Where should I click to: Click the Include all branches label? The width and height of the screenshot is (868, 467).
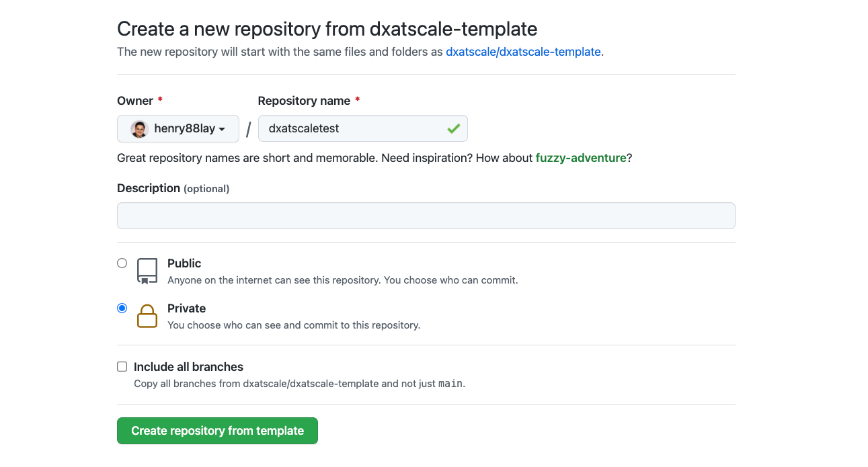pyautogui.click(x=188, y=367)
